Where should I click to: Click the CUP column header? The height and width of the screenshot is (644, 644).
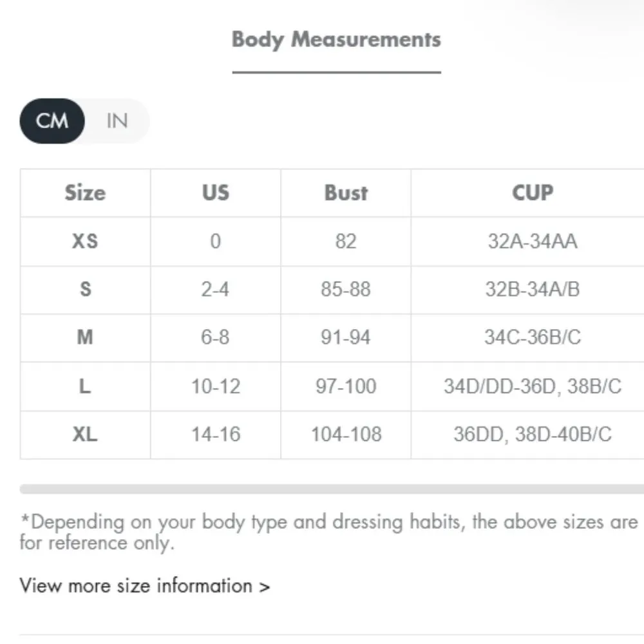[532, 193]
